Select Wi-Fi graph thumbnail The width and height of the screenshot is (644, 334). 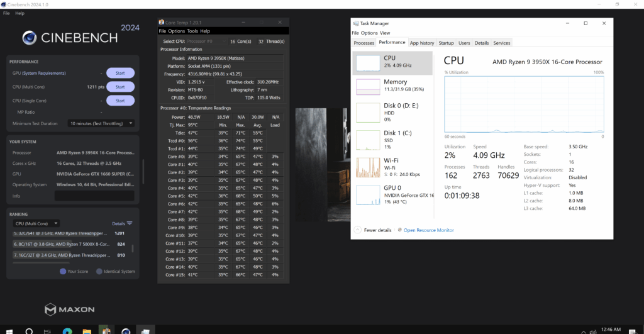pyautogui.click(x=368, y=167)
